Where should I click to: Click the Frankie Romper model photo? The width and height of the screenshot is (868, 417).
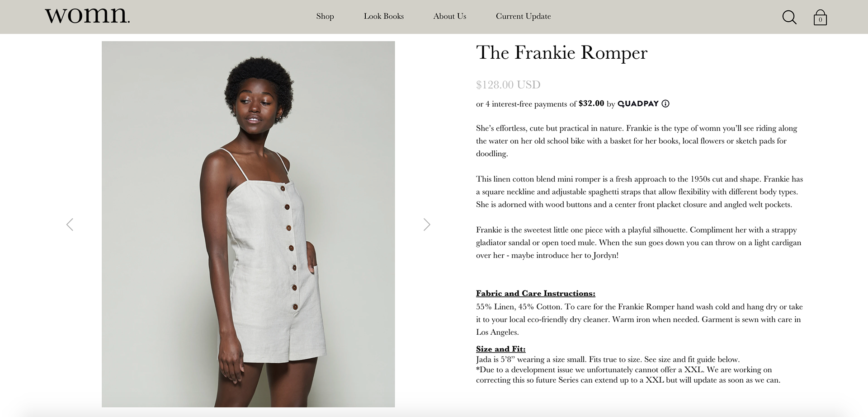pos(248,224)
